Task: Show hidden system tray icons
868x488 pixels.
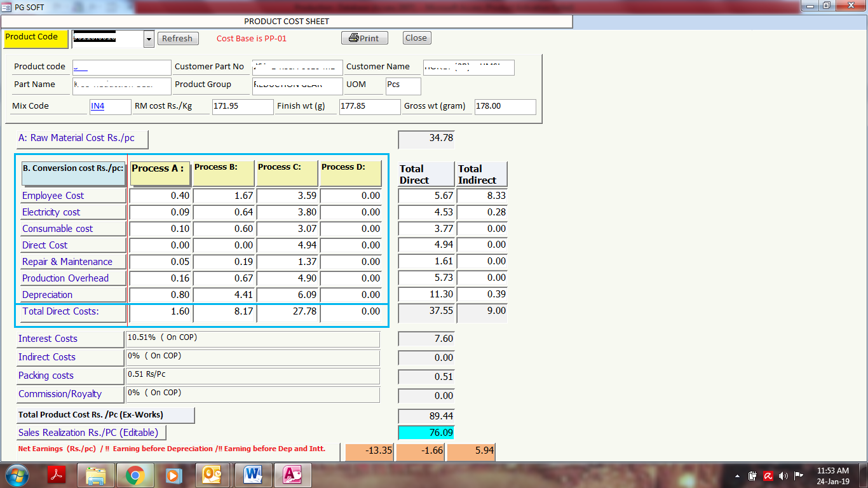Action: [737, 476]
